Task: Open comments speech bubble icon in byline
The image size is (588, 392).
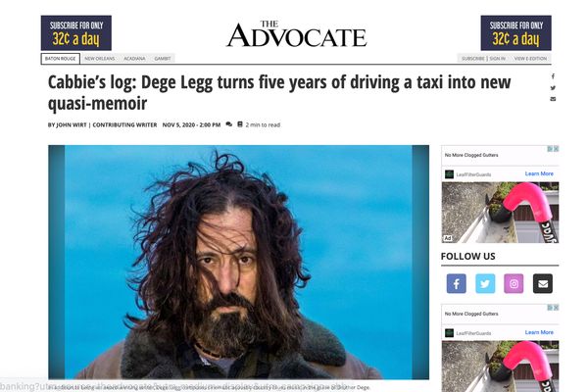Action: tap(228, 124)
